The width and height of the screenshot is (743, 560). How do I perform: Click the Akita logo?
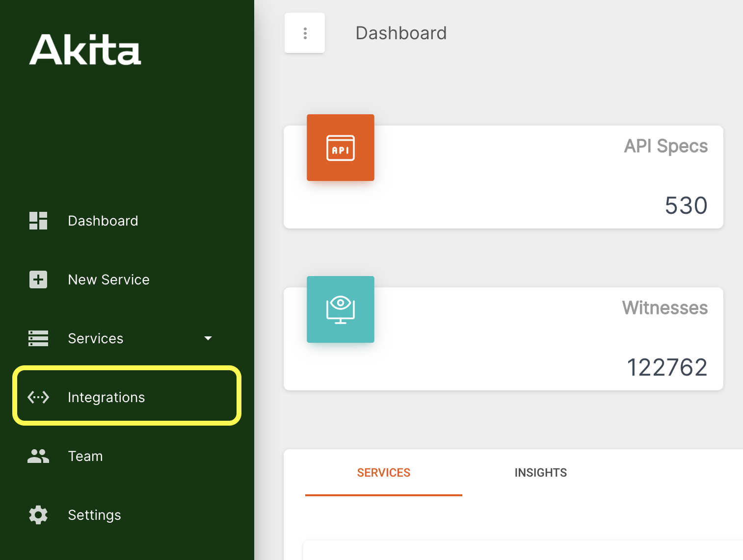(x=85, y=50)
